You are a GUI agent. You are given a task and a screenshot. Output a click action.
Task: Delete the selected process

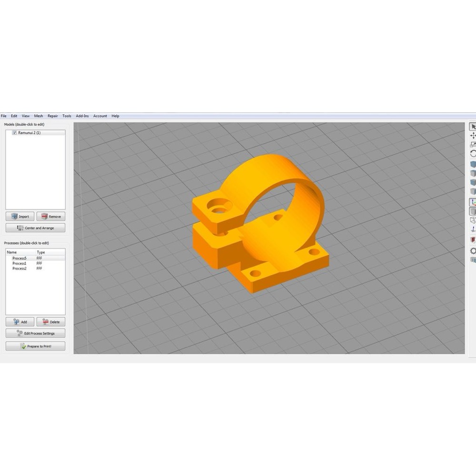click(x=51, y=322)
